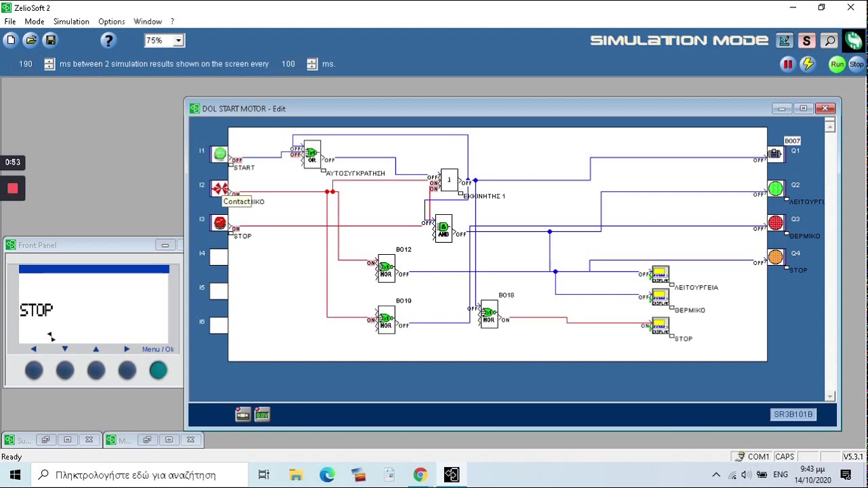868x488 pixels.
Task: Select the green Q2 lamp output
Action: tap(775, 188)
